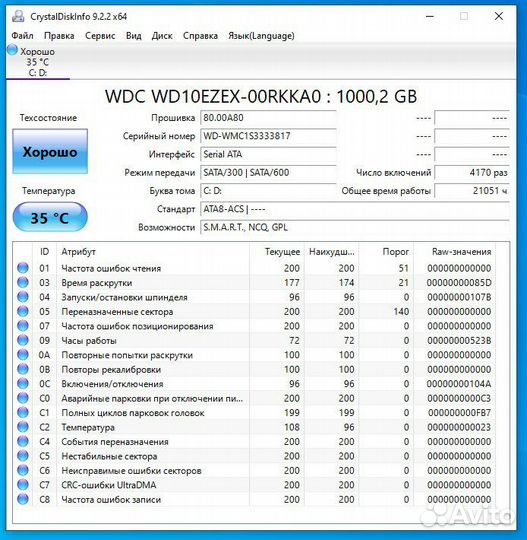The height and width of the screenshot is (540, 527).
Task: Select the Запуски/остановки шпинделя row
Action: click(x=255, y=297)
